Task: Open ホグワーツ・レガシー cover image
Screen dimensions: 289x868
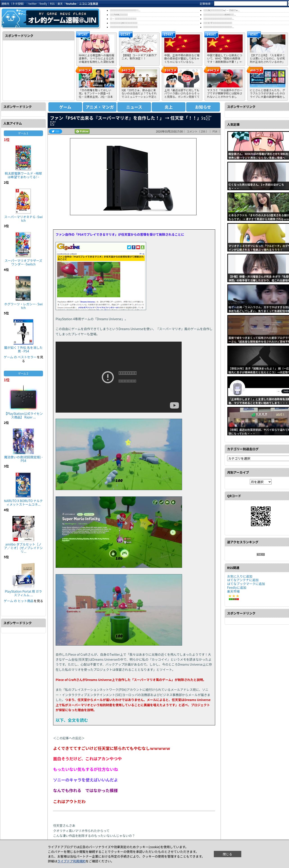Action: 23,288
